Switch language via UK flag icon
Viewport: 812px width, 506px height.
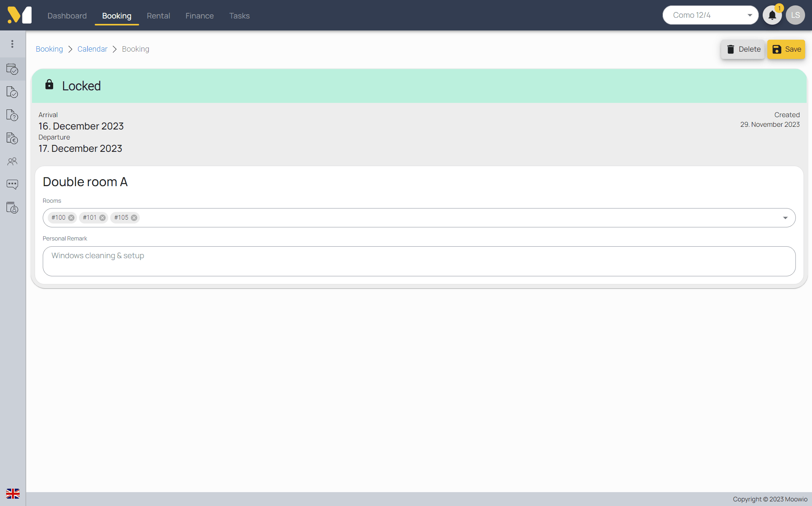coord(13,493)
